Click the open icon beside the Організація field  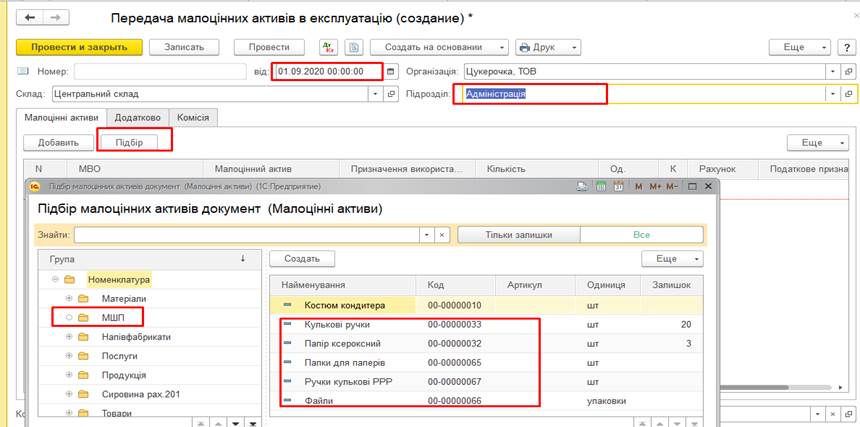pos(848,71)
